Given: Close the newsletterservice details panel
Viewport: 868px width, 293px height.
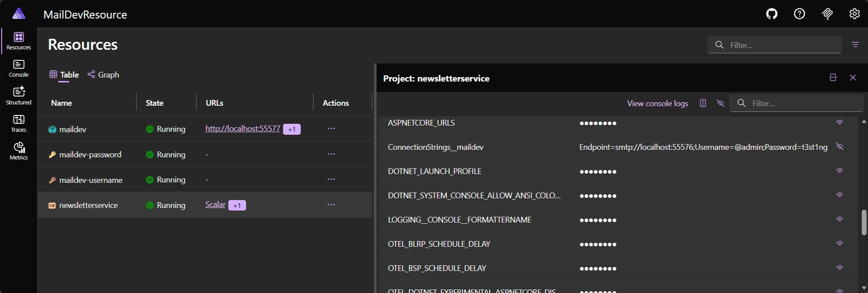Looking at the screenshot, I should (853, 78).
